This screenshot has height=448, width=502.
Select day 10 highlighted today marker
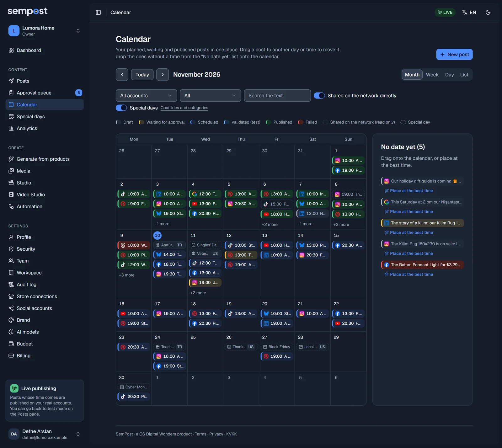point(158,236)
